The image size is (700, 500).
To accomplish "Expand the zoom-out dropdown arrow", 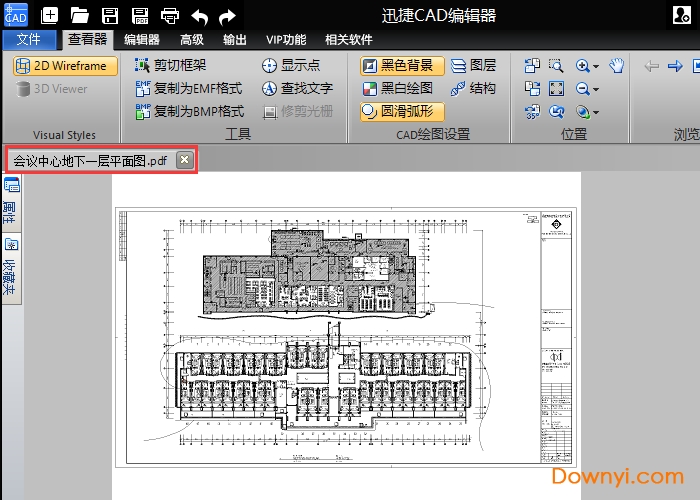I will [x=596, y=90].
